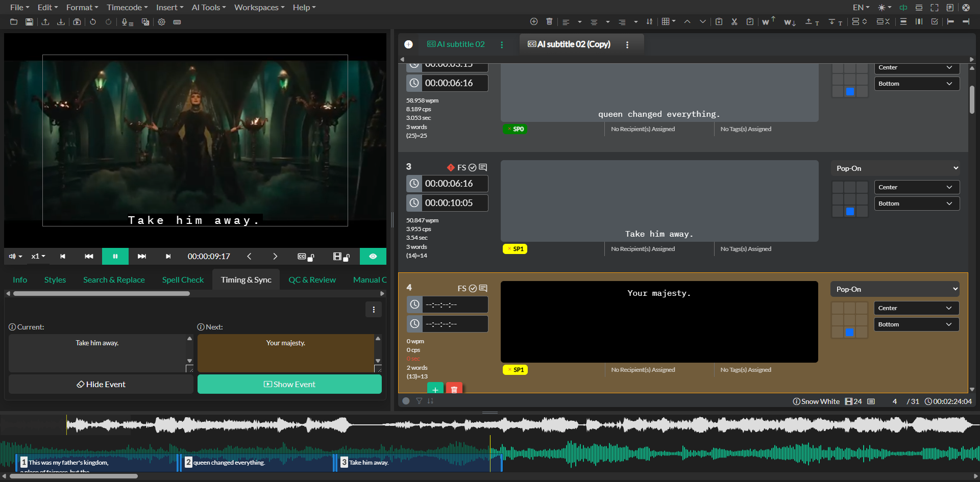Click the Hide Event button
This screenshot has width=980, height=482.
pyautogui.click(x=101, y=384)
